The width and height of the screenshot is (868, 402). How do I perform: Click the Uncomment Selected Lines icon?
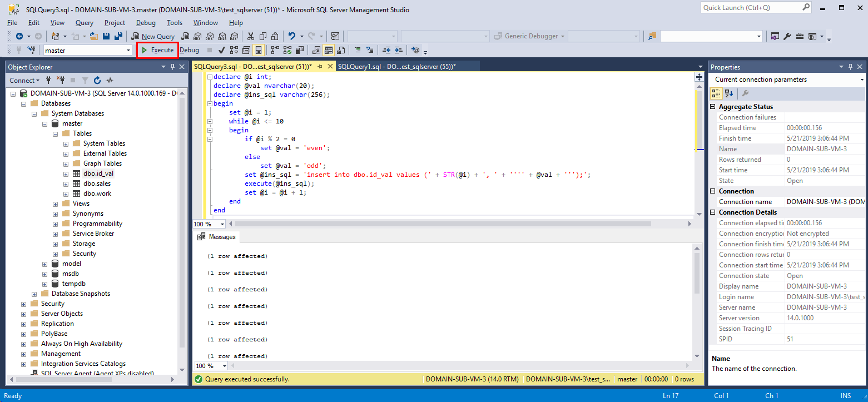370,50
